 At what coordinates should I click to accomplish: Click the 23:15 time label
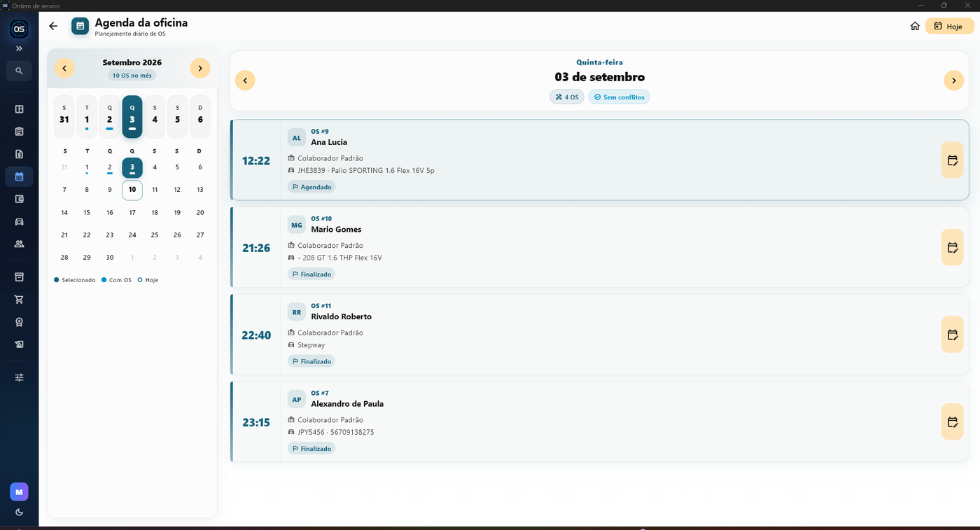click(x=256, y=422)
